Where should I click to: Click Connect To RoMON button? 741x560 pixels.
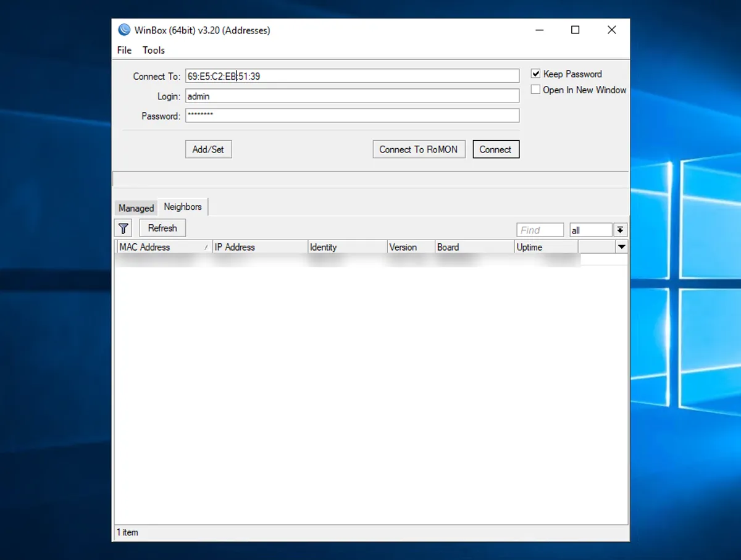coord(419,149)
